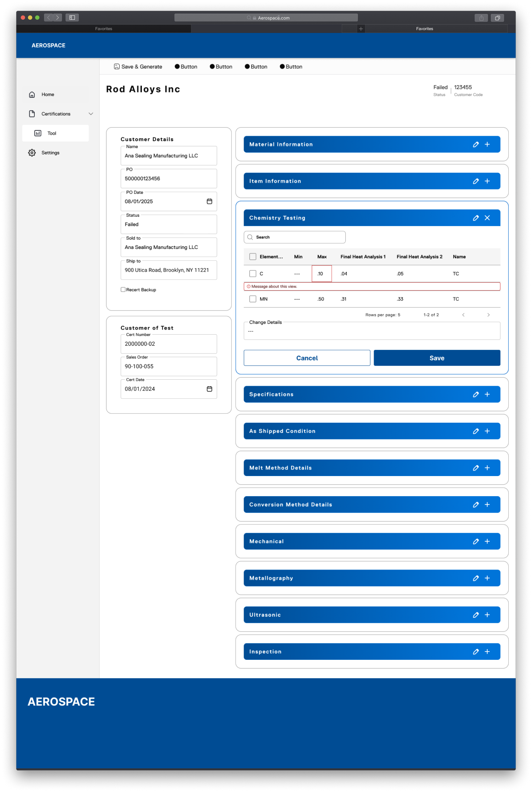Click the Chemistry Testing search field
The height and width of the screenshot is (792, 532).
[x=294, y=237]
